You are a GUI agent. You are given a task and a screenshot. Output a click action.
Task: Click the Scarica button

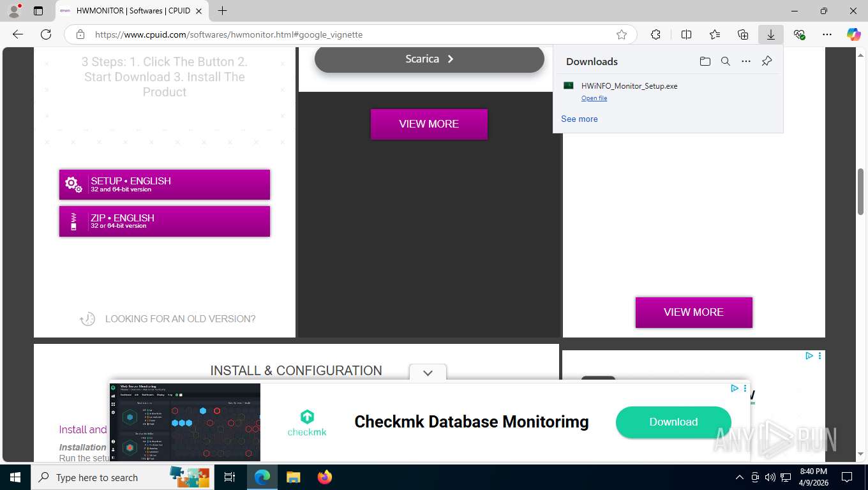tap(430, 59)
